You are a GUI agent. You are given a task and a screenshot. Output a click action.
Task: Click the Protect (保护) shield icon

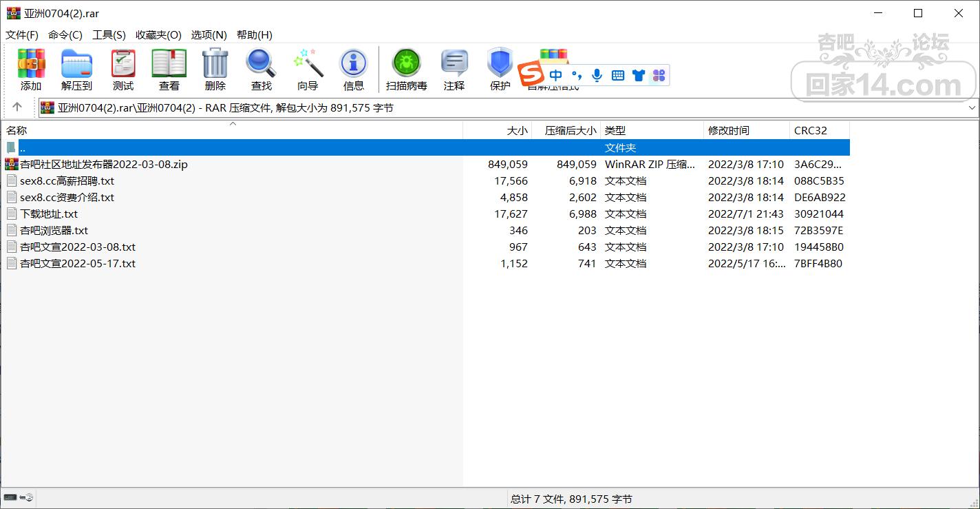(500, 69)
